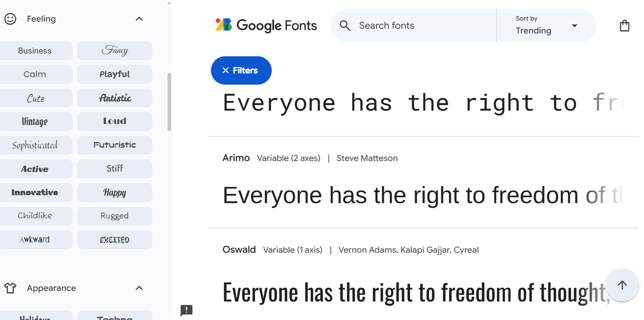The height and width of the screenshot is (320, 644).
Task: Click the Feeling smiley face icon
Action: 10,19
